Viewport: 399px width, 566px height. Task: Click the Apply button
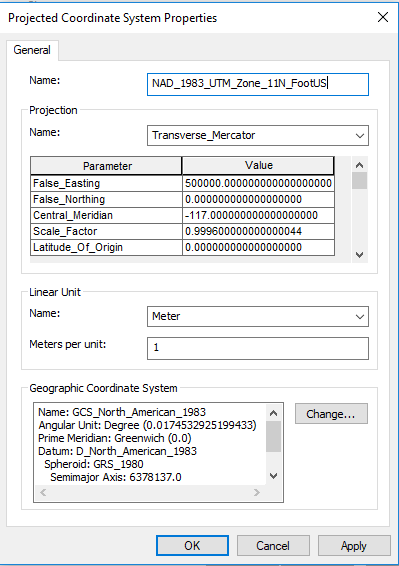tap(354, 545)
